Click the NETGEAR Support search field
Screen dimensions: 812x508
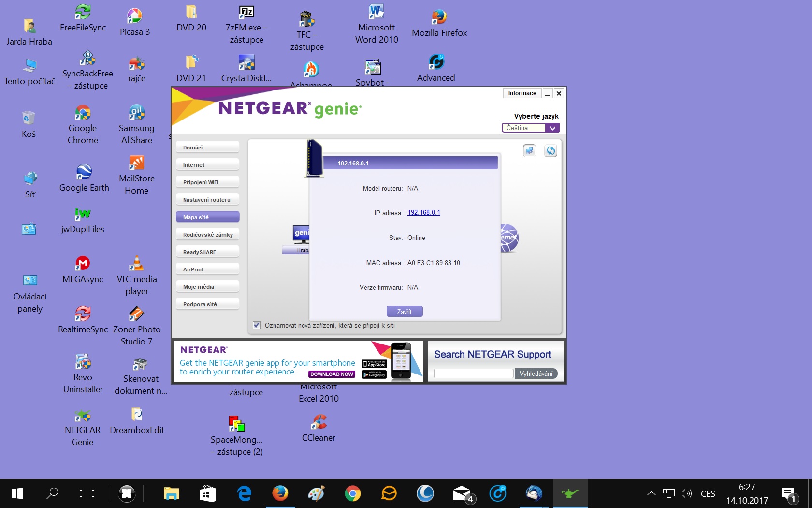tap(473, 374)
